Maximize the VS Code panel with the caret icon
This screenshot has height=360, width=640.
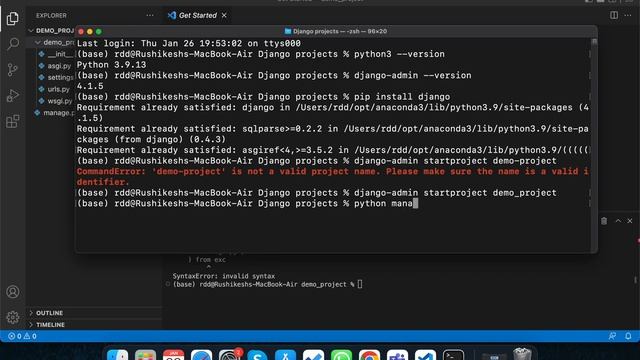[618, 221]
